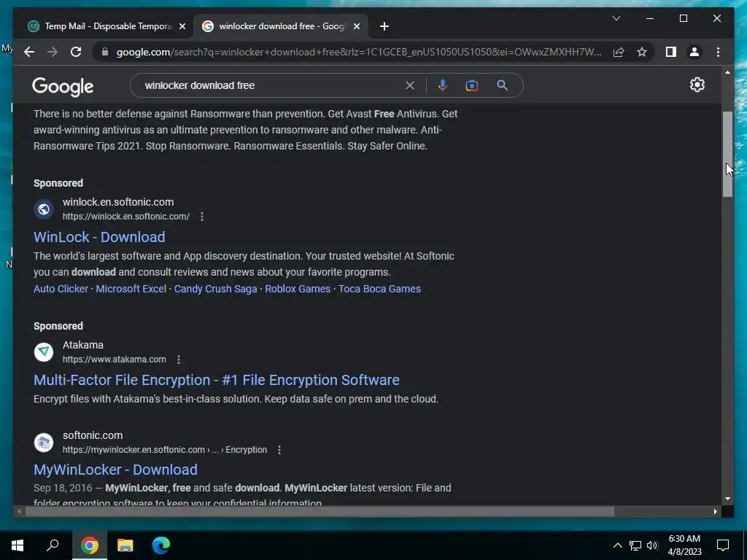Open Google quick settings gear
This screenshot has width=747, height=560.
click(x=697, y=85)
